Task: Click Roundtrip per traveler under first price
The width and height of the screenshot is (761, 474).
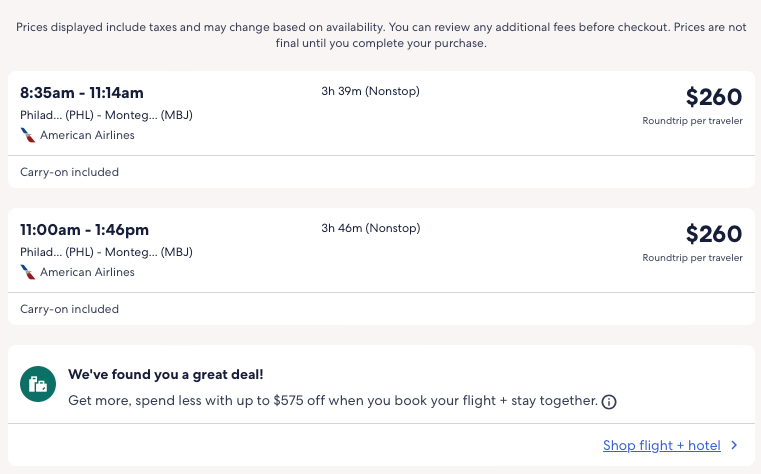Action: (692, 121)
